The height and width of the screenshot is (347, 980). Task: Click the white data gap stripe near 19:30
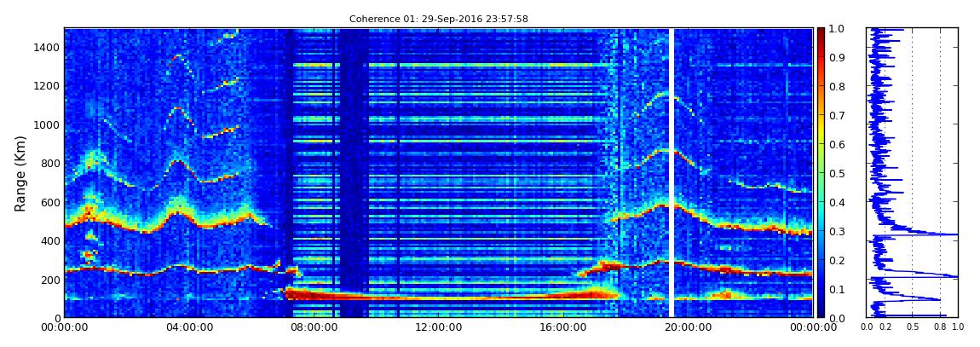pos(672,173)
